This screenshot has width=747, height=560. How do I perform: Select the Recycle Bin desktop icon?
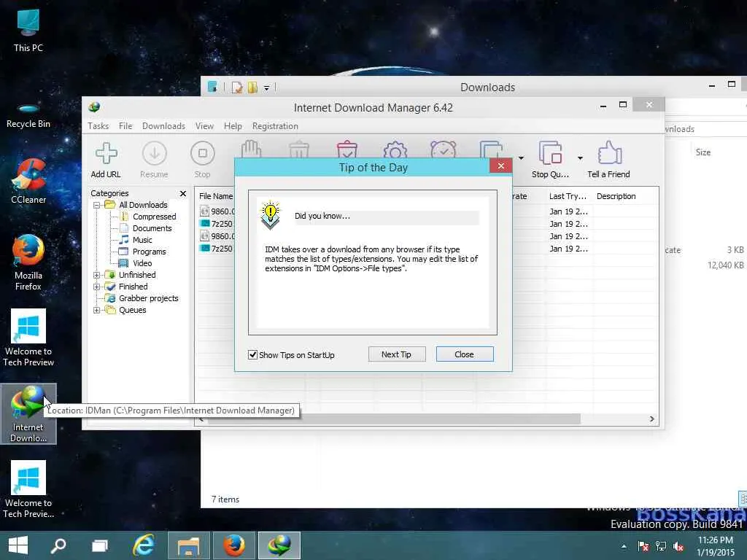28,114
